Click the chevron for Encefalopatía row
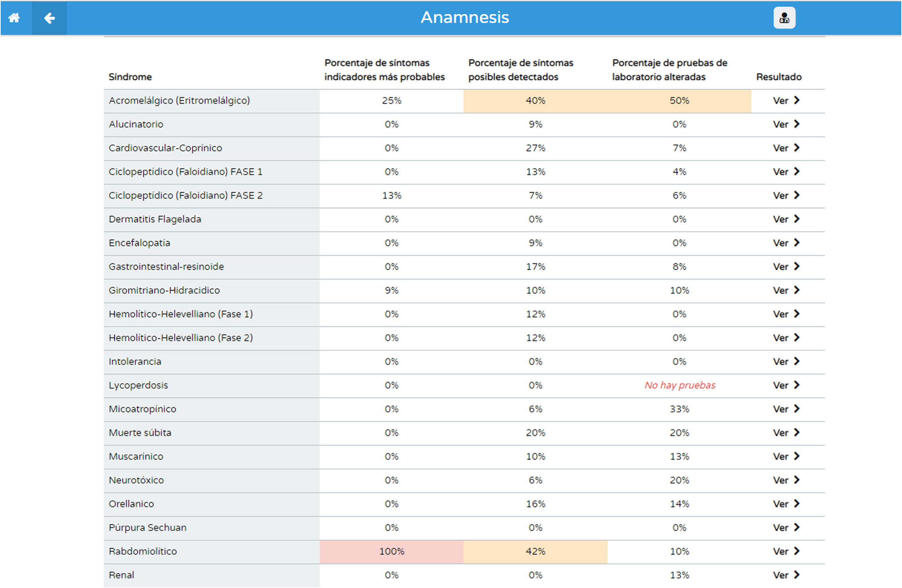This screenshot has width=902, height=588. (797, 243)
